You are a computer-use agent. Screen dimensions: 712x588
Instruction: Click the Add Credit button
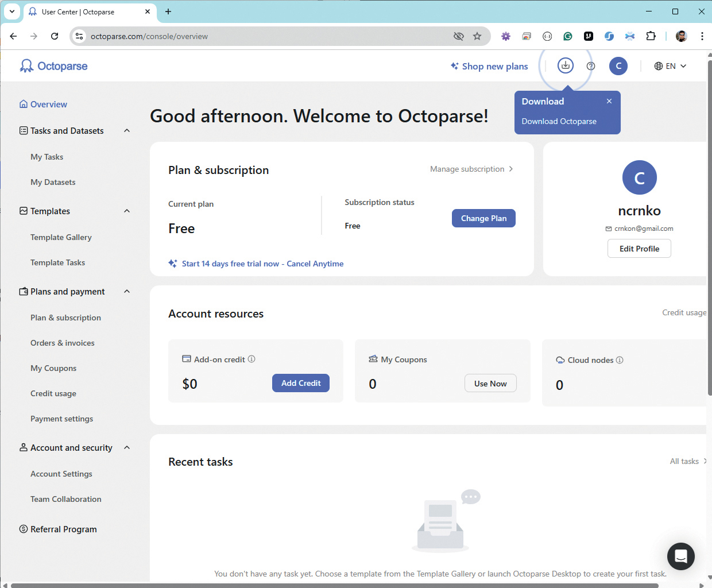pyautogui.click(x=301, y=383)
